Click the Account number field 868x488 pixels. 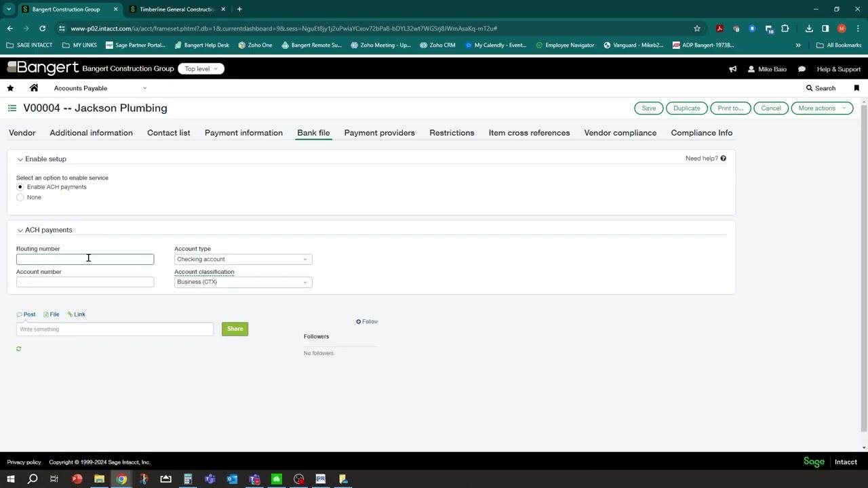(85, 282)
